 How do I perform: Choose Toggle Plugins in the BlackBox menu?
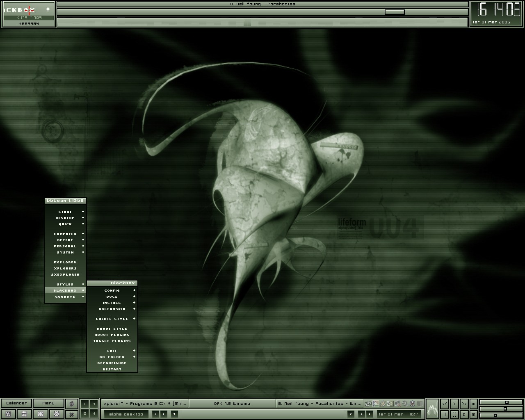(x=112, y=341)
